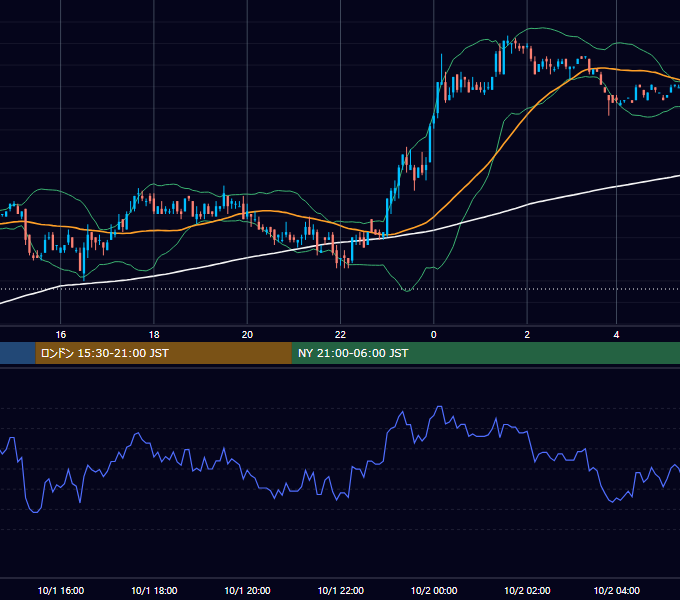Click the '10/1 18:00' indicator axis label
This screenshot has width=680, height=600.
click(x=154, y=590)
